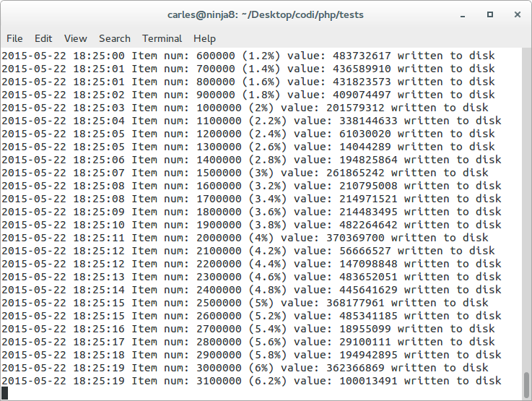Select value 483732617 in item 600000 line

click(362, 56)
